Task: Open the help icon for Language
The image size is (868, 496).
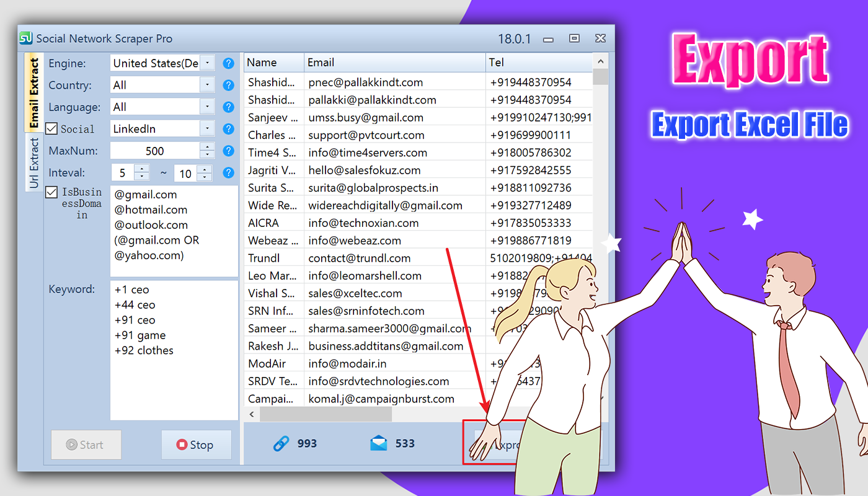Action: [229, 107]
